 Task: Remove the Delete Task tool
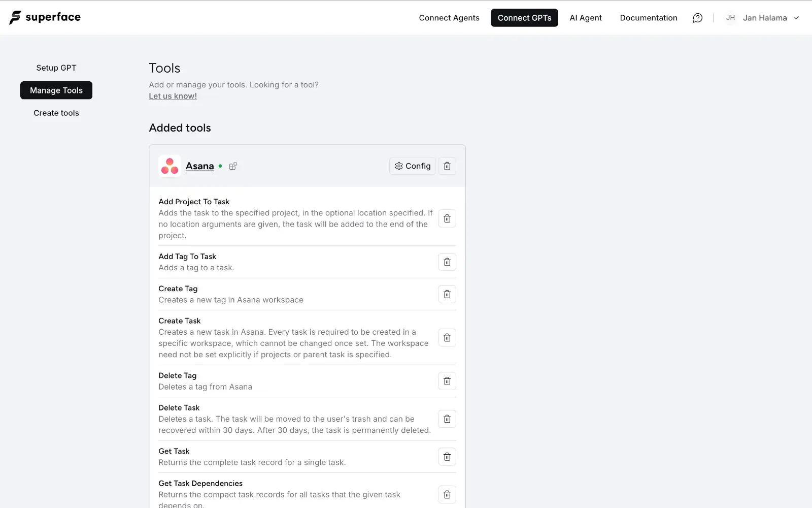point(447,419)
